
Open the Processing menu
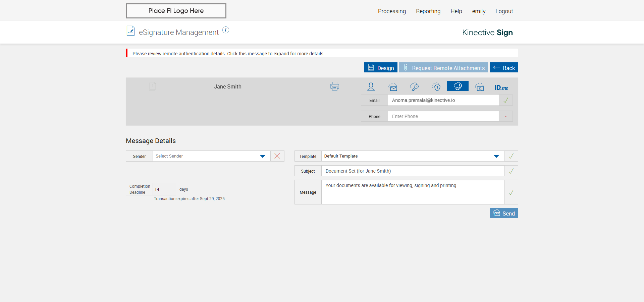[x=392, y=11]
